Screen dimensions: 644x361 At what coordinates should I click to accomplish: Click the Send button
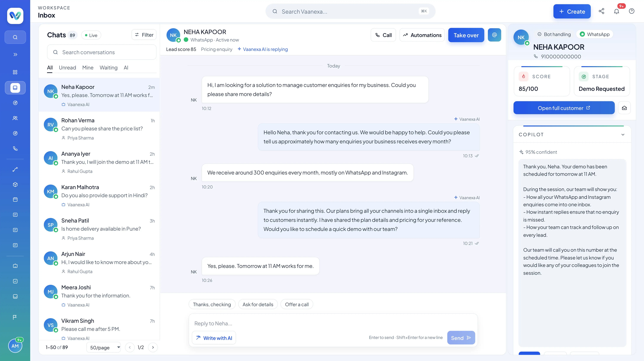(461, 338)
